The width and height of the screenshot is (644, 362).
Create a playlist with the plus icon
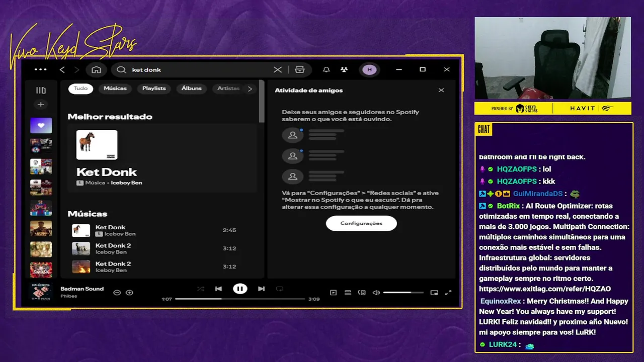point(41,105)
